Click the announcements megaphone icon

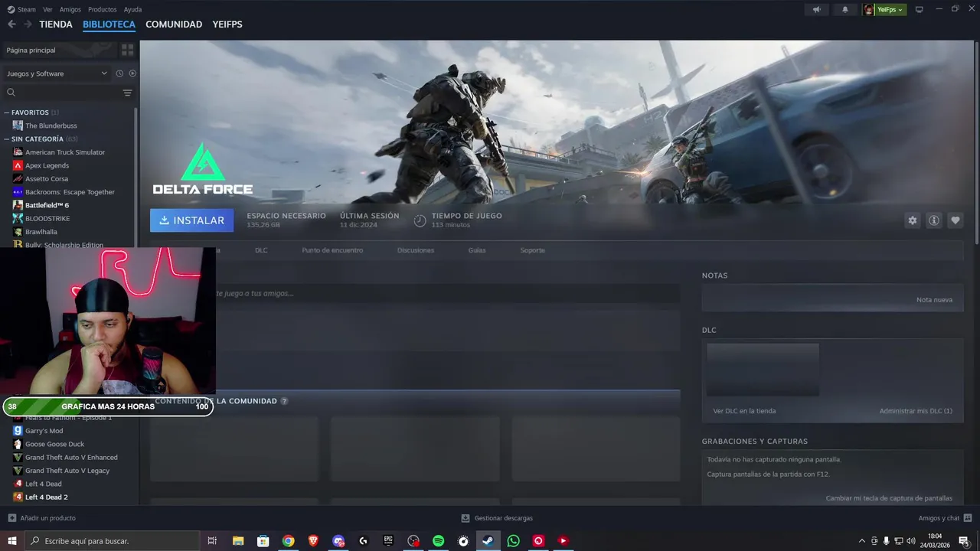[x=816, y=9]
